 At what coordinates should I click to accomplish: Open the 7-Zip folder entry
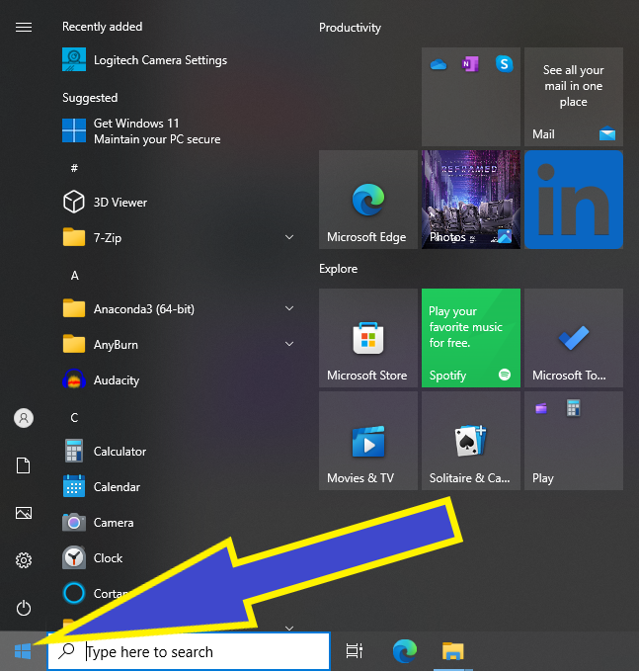coord(179,237)
